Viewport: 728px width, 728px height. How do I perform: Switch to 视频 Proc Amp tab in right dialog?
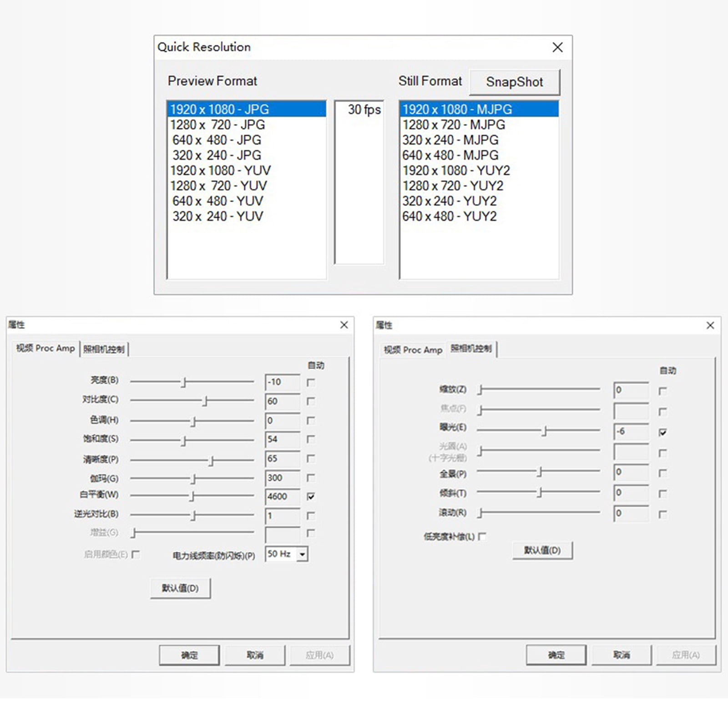click(413, 350)
